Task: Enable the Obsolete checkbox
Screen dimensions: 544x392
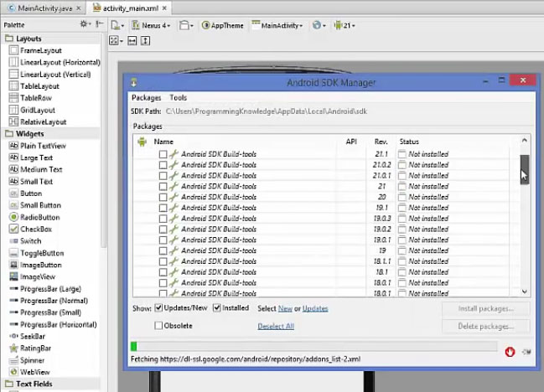Action: click(x=158, y=326)
